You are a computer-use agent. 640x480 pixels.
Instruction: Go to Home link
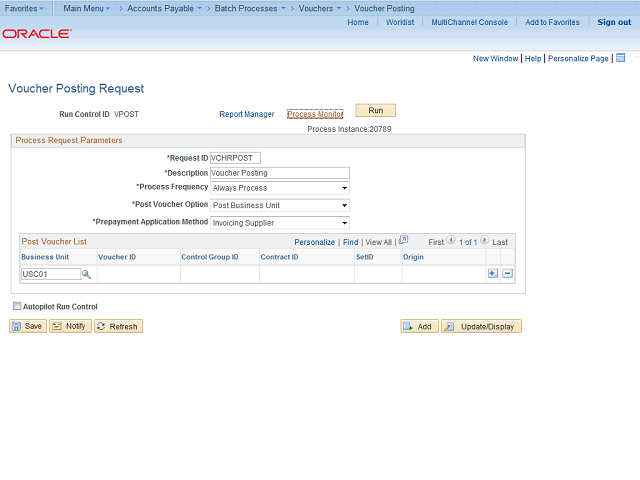point(358,22)
